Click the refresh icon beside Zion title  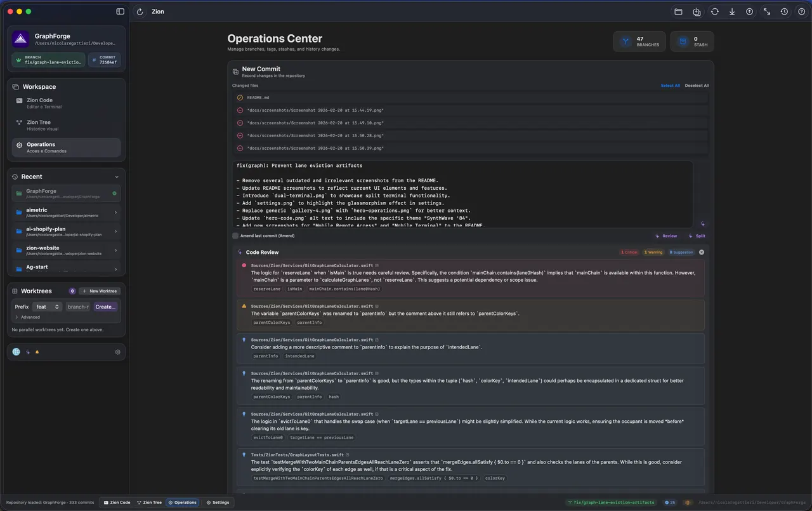click(140, 11)
